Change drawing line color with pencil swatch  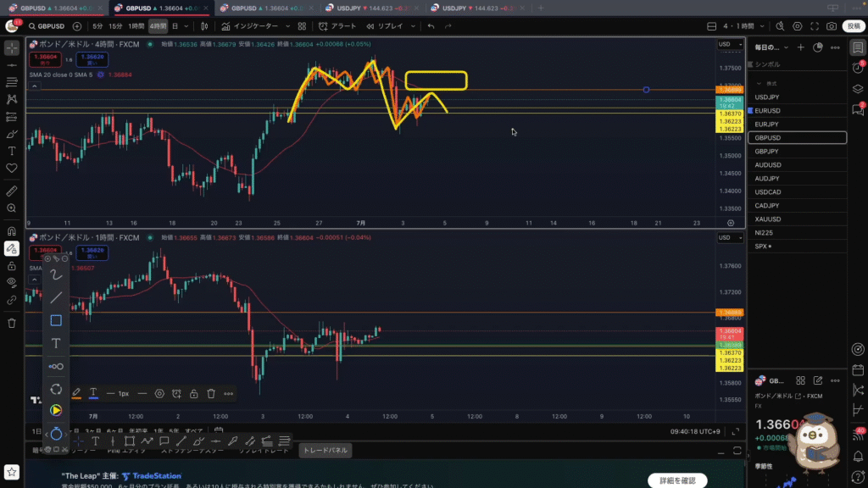(76, 393)
